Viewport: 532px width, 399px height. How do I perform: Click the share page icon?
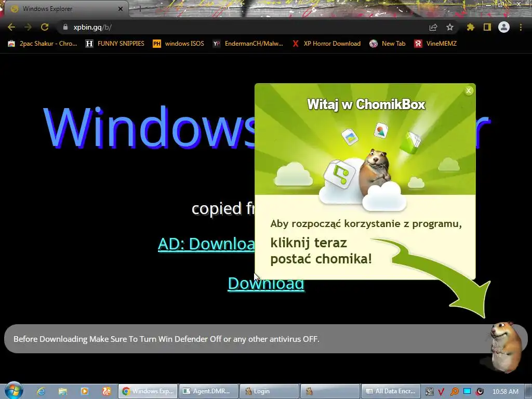433,27
